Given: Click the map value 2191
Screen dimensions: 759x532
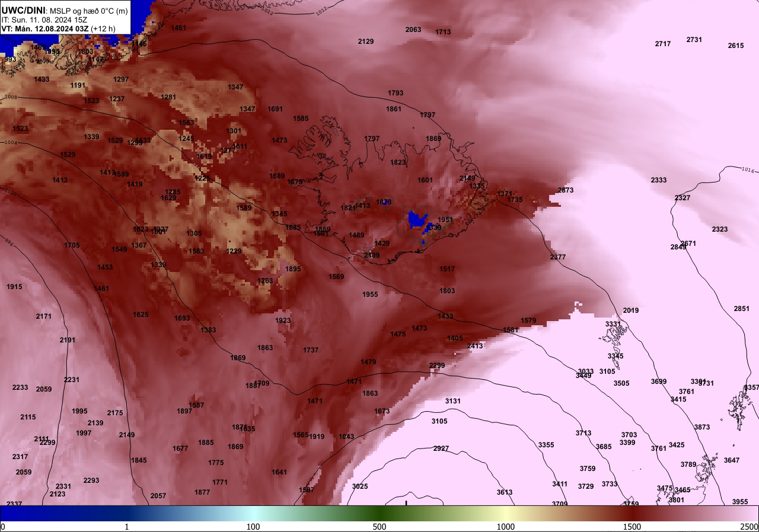Looking at the screenshot, I should 68,340.
